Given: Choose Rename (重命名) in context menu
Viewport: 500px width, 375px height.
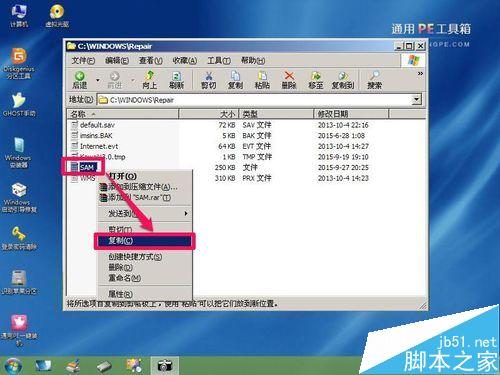Looking at the screenshot, I should [145, 278].
